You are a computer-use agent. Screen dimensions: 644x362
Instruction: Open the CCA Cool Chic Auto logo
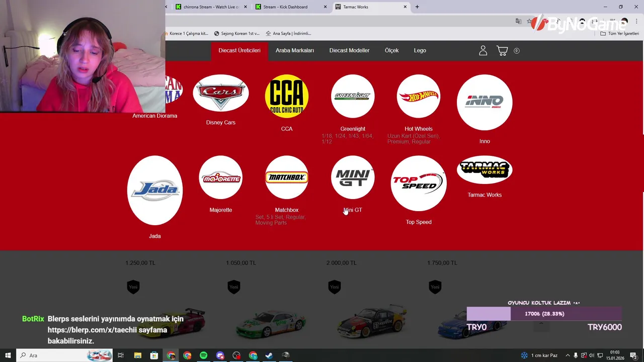coord(287,96)
